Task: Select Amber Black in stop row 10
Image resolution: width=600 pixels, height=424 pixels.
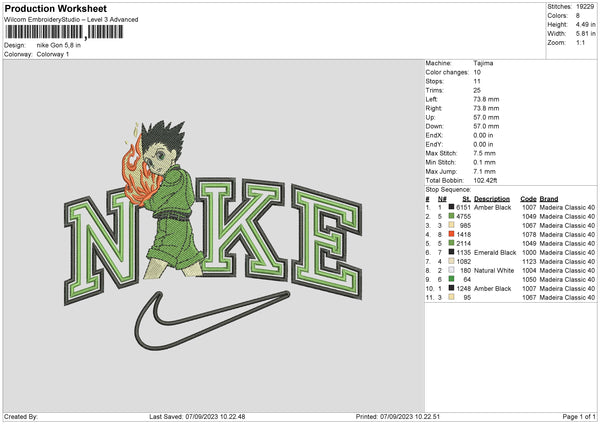Action: tap(492, 289)
